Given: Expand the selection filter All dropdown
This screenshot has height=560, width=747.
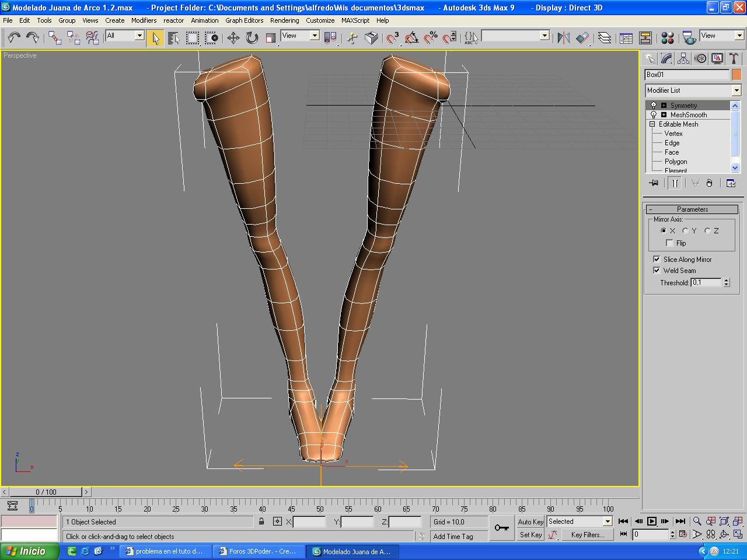Looking at the screenshot, I should (x=139, y=36).
